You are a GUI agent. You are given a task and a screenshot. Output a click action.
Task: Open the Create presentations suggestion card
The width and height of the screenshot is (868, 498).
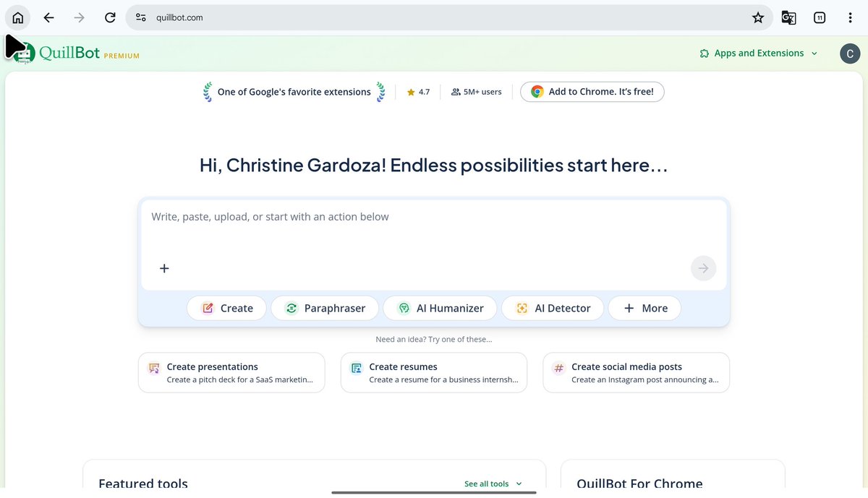coord(231,372)
